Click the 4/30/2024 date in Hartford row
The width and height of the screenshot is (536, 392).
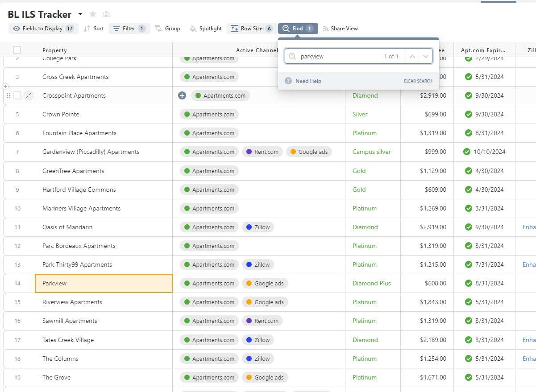click(490, 190)
